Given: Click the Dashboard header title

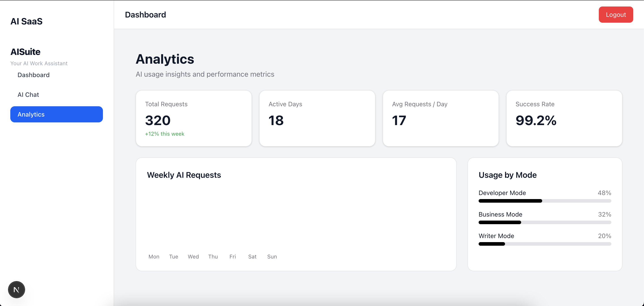Looking at the screenshot, I should click(x=145, y=15).
